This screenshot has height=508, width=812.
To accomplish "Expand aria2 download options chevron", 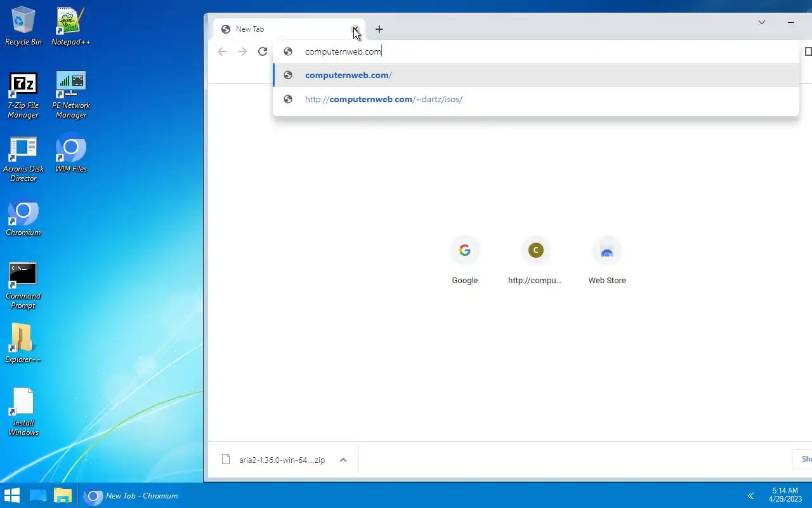I will coord(343,460).
